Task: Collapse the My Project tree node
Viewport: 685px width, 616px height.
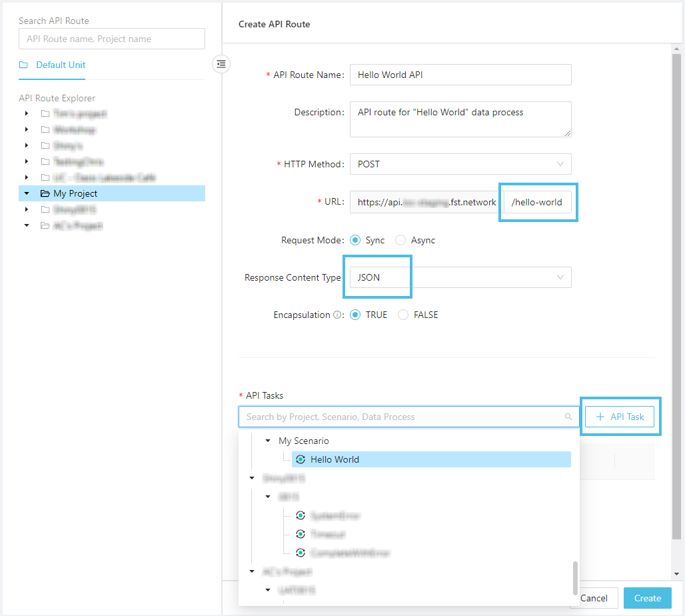Action: 27,193
